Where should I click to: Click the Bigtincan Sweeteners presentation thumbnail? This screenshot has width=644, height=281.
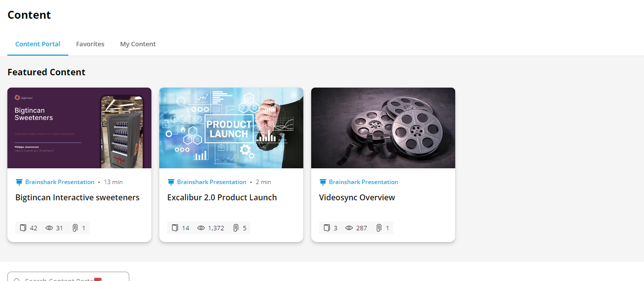(x=79, y=128)
